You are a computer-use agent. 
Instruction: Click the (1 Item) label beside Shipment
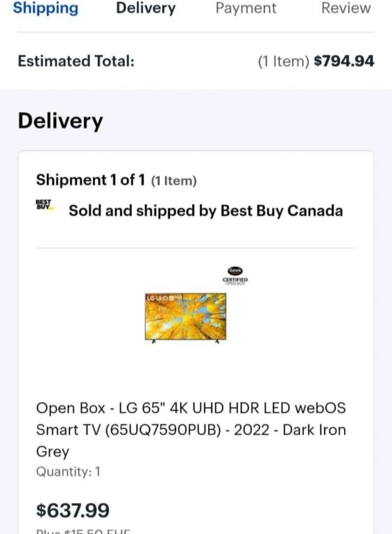174,181
